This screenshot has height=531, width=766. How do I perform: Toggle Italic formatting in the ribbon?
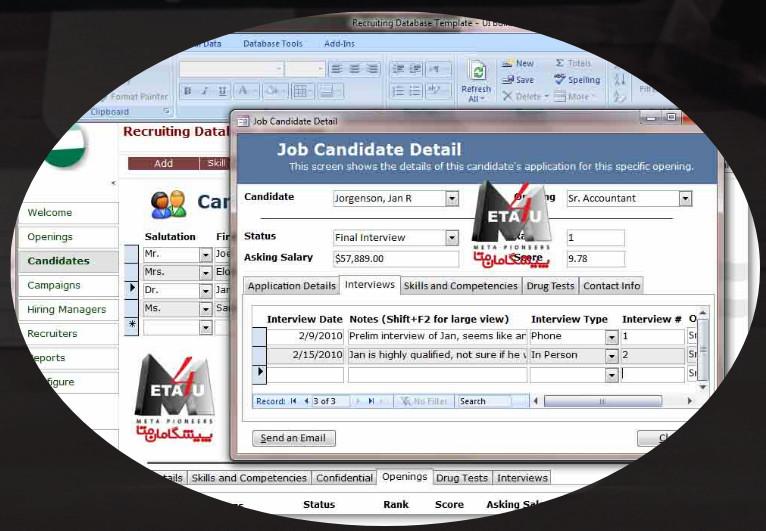[x=205, y=91]
